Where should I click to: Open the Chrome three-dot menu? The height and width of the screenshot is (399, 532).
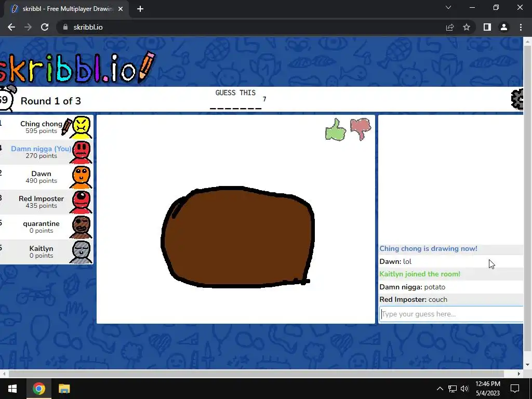point(521,27)
